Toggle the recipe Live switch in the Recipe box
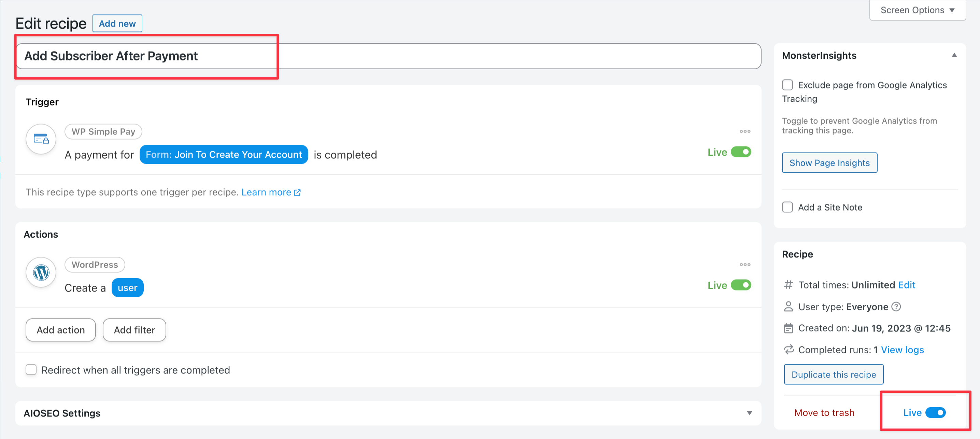The width and height of the screenshot is (980, 439). [936, 412]
